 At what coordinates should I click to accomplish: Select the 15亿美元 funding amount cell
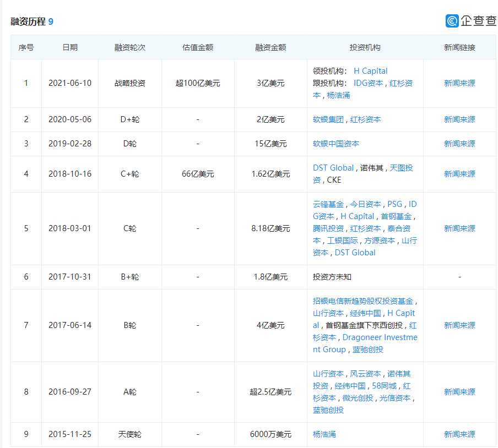tap(270, 144)
